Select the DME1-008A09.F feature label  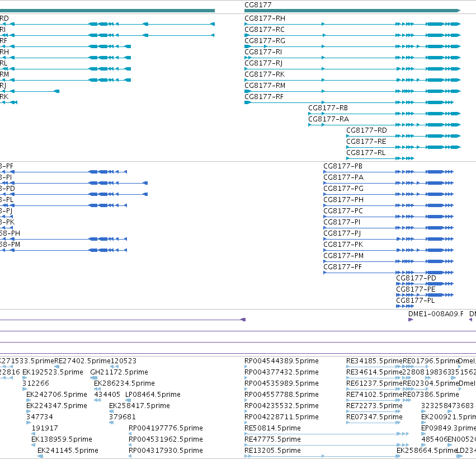point(436,314)
